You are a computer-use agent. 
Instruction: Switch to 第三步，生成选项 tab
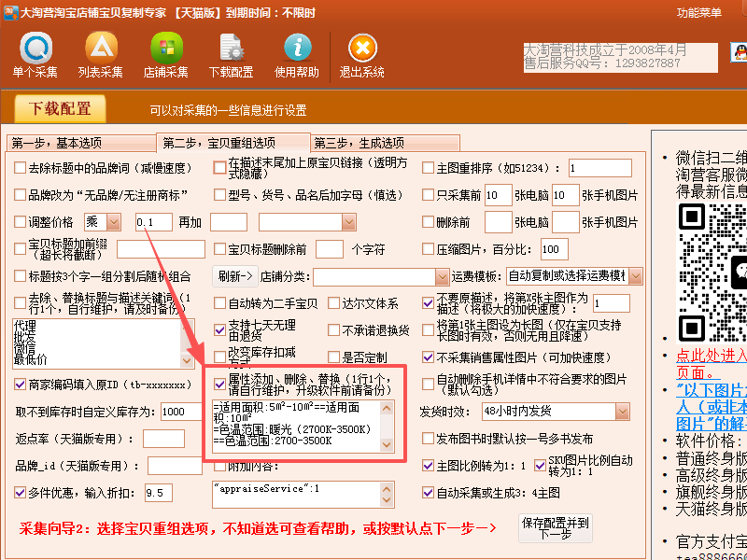pos(359,143)
